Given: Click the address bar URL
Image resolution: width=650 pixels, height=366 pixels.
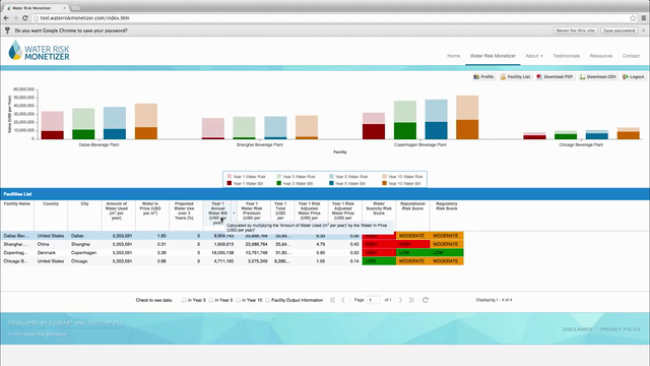Looking at the screenshot, I should [85, 18].
